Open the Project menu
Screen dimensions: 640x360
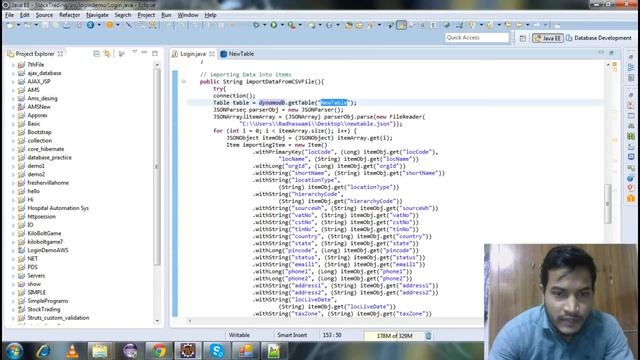click(146, 15)
